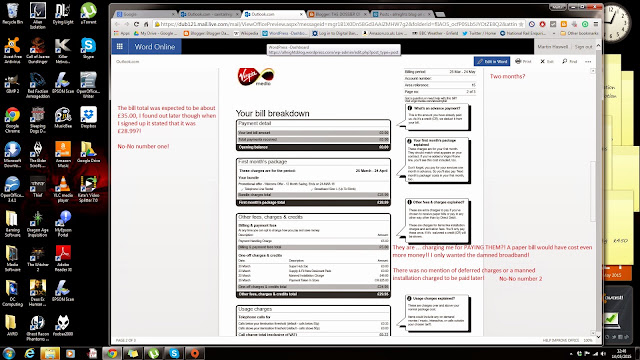Open the Windows Start button
Screen dimensions: 640x360
pyautogui.click(x=9, y=353)
